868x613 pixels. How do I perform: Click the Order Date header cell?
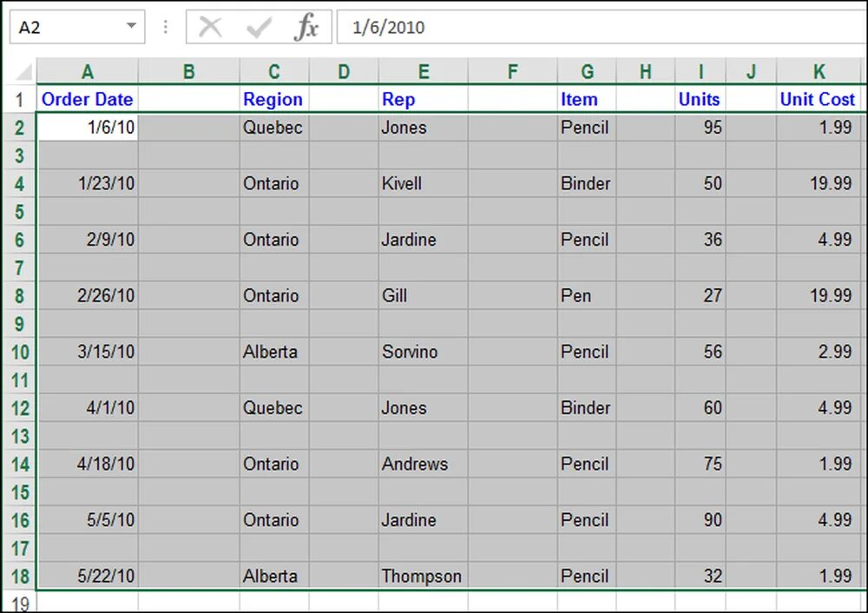[x=88, y=99]
